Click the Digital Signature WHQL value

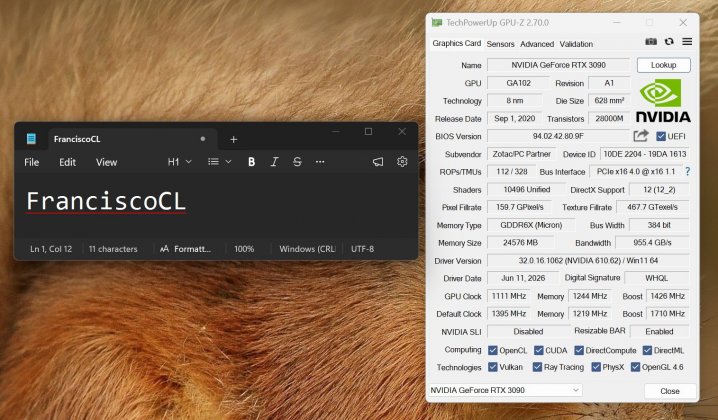click(x=657, y=278)
